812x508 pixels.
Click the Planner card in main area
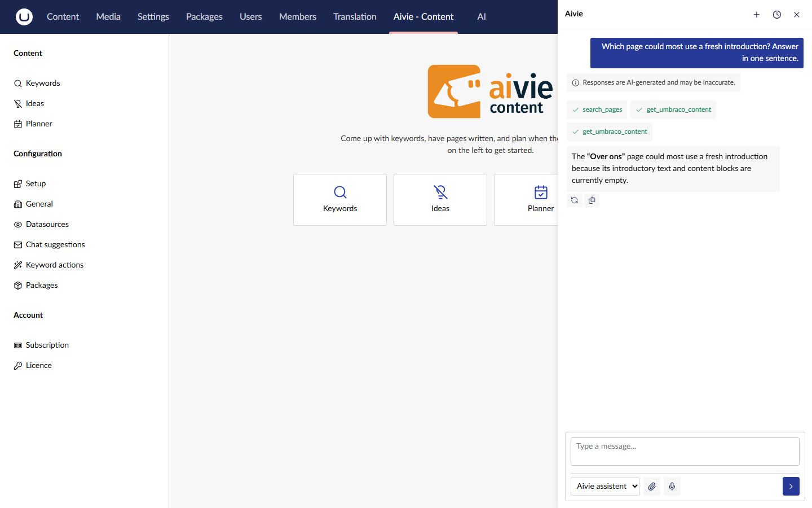coord(526,200)
